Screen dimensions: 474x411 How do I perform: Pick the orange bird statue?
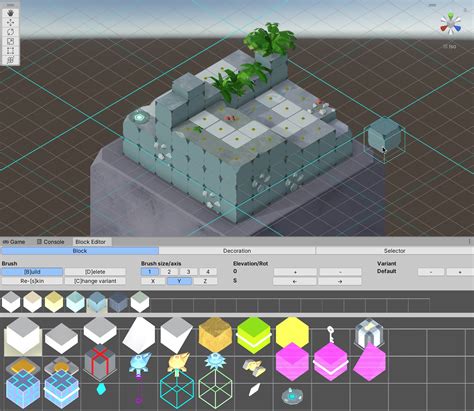click(x=178, y=363)
